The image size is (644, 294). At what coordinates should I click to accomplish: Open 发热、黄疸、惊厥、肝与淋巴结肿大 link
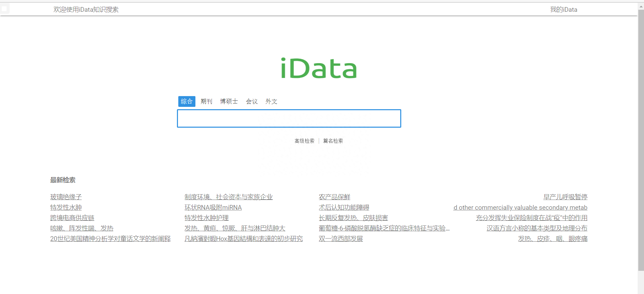point(235,228)
